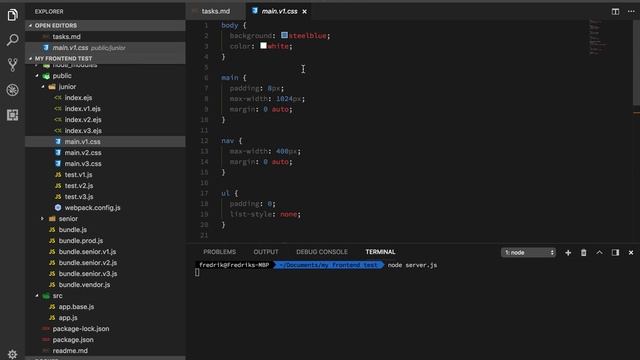Open the Explorer view in activity bar
This screenshot has height=360, width=640.
tap(12, 15)
